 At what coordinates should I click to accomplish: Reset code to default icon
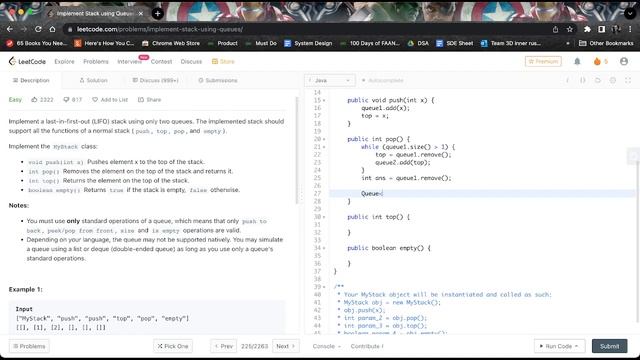click(x=598, y=80)
